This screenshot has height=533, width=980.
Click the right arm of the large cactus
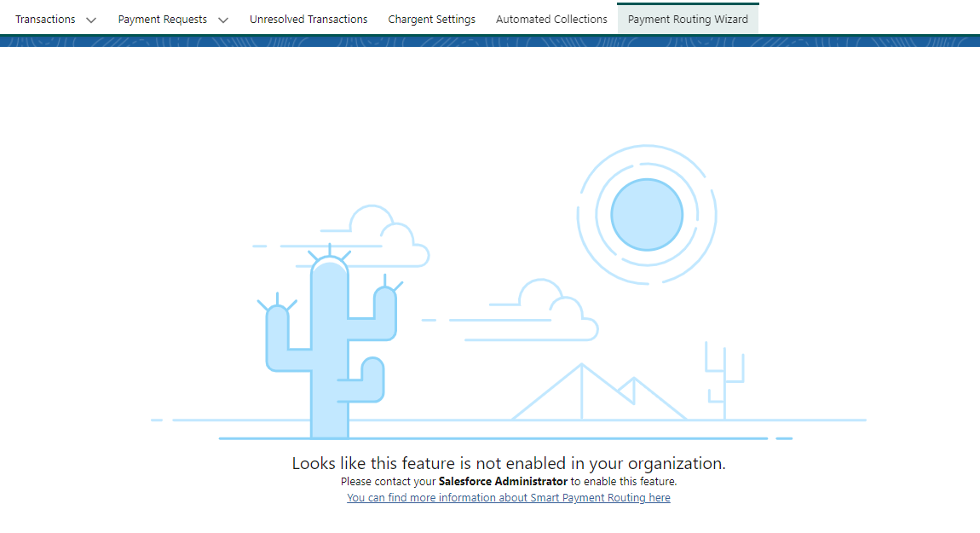tap(385, 311)
